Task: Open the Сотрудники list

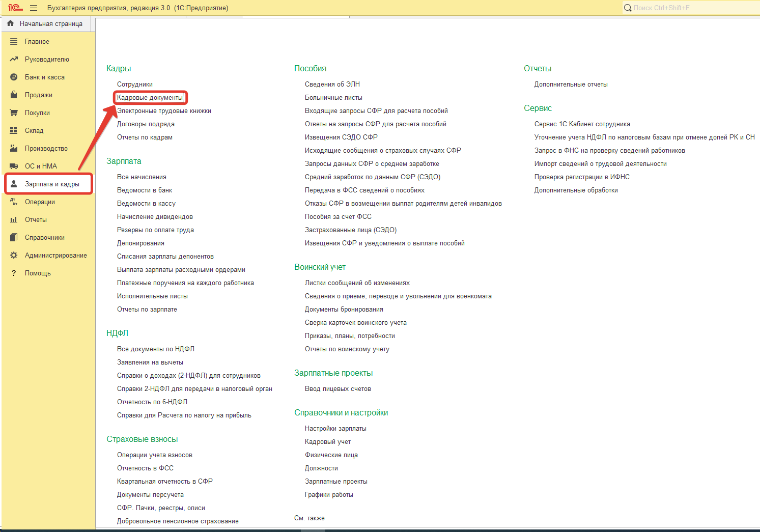Action: coord(134,85)
